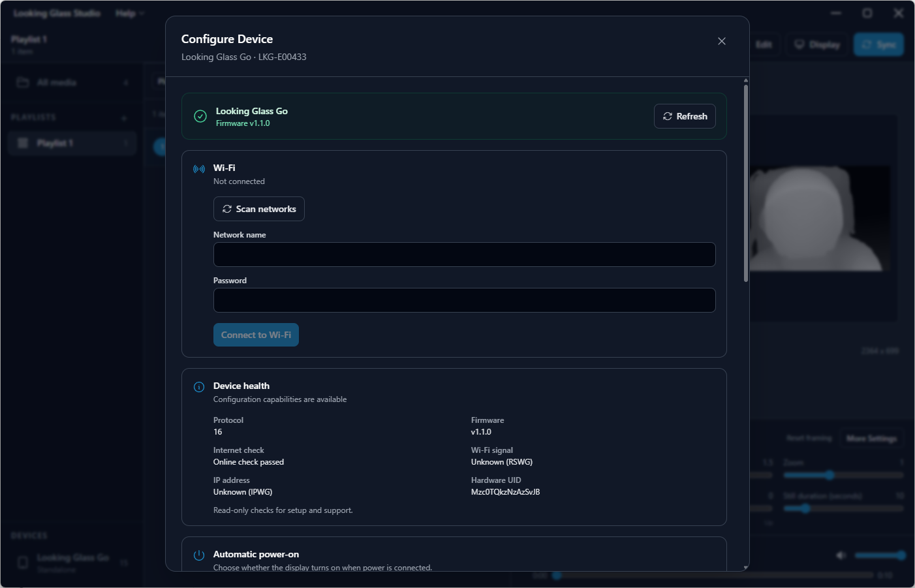The image size is (915, 588).
Task: Click the 'Unknown (IPWG)' IP address value
Action: [x=243, y=492]
